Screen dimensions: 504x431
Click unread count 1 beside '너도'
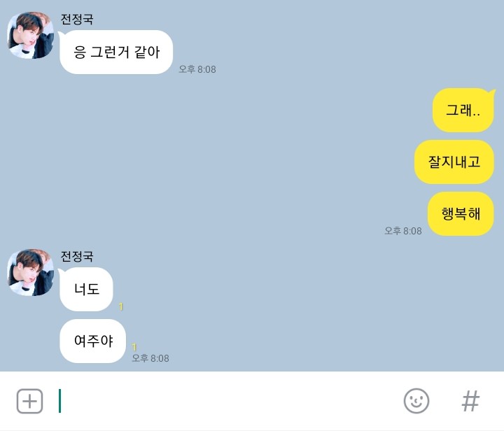(x=121, y=306)
